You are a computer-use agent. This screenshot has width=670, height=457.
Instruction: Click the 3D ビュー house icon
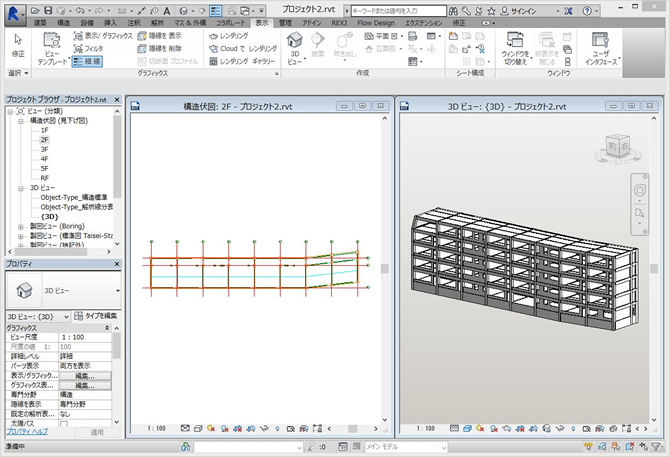pyautogui.click(x=295, y=41)
